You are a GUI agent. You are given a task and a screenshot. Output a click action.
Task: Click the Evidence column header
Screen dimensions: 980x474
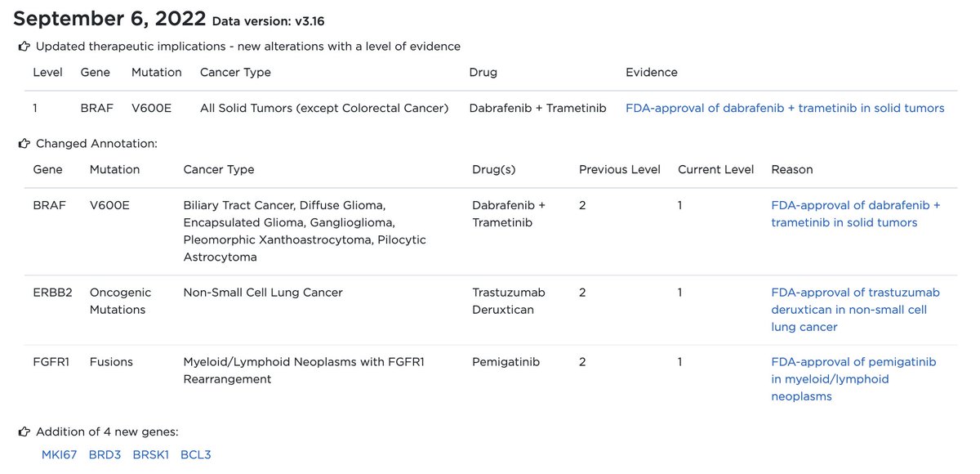point(651,72)
